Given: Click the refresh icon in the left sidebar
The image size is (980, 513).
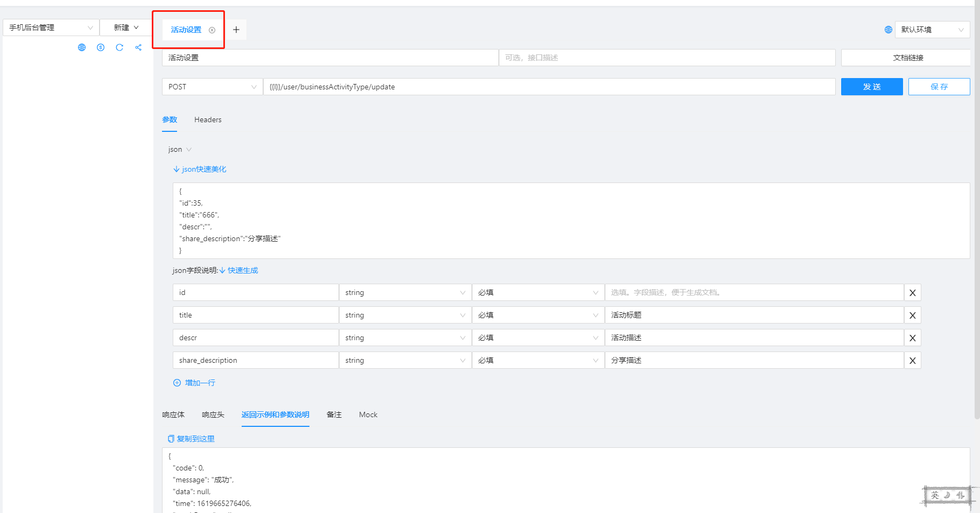Looking at the screenshot, I should coord(119,47).
